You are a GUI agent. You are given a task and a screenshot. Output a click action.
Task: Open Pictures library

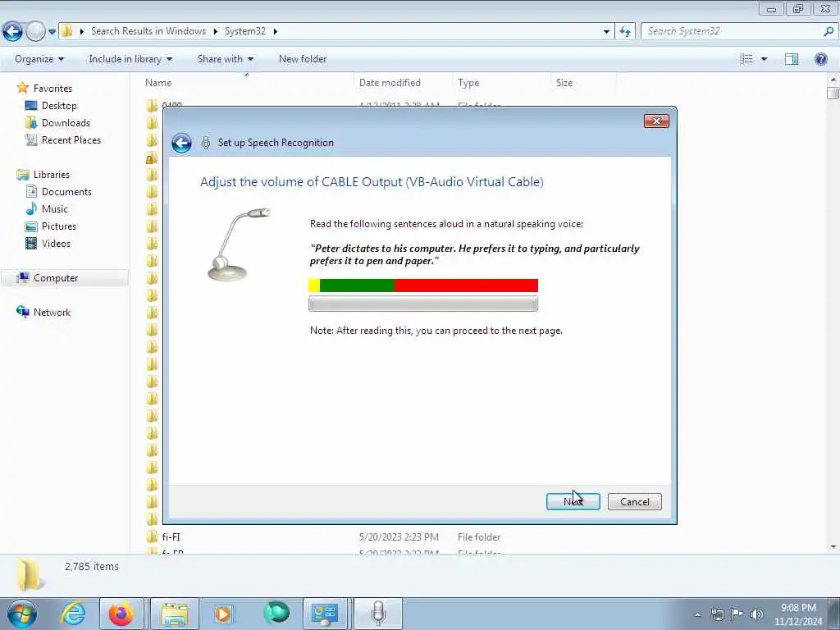pos(59,226)
